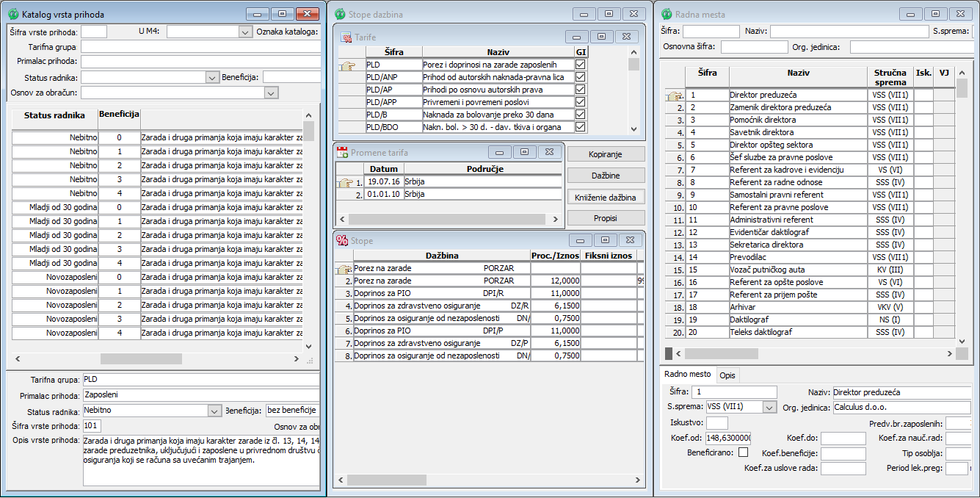The height and width of the screenshot is (498, 980).
Task: Toggle the GI checkbox for PLD/B row
Action: (x=581, y=115)
